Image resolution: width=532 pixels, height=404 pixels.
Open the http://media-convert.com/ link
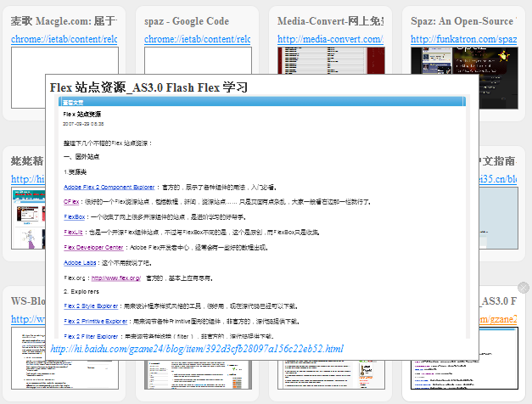click(330, 39)
